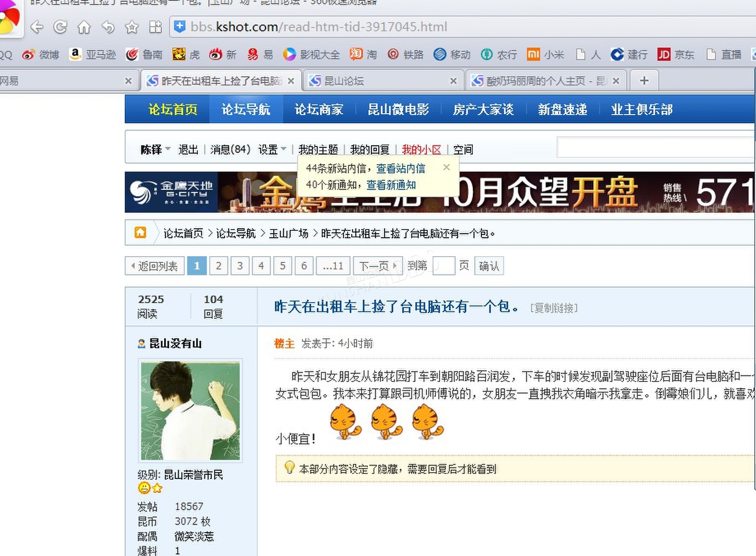Viewport: 756px width, 556px height.
Task: Open the Weibo bookmark
Action: click(x=41, y=54)
